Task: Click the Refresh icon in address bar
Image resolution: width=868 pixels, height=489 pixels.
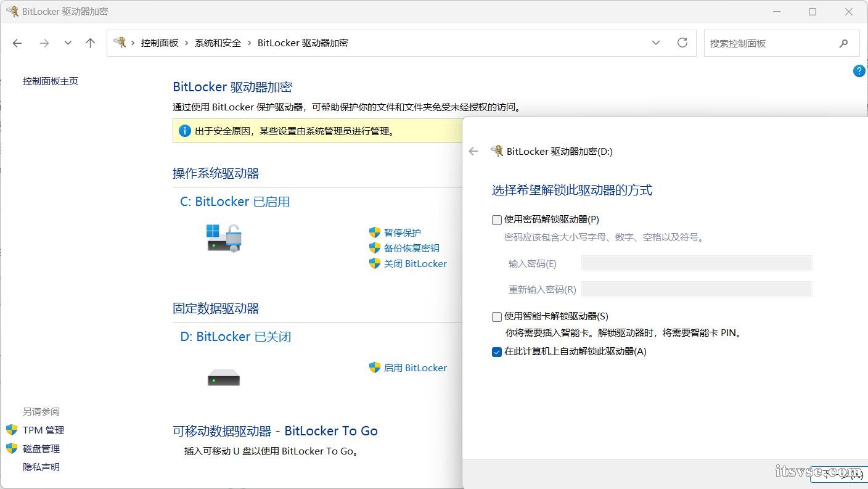Action: pyautogui.click(x=682, y=43)
